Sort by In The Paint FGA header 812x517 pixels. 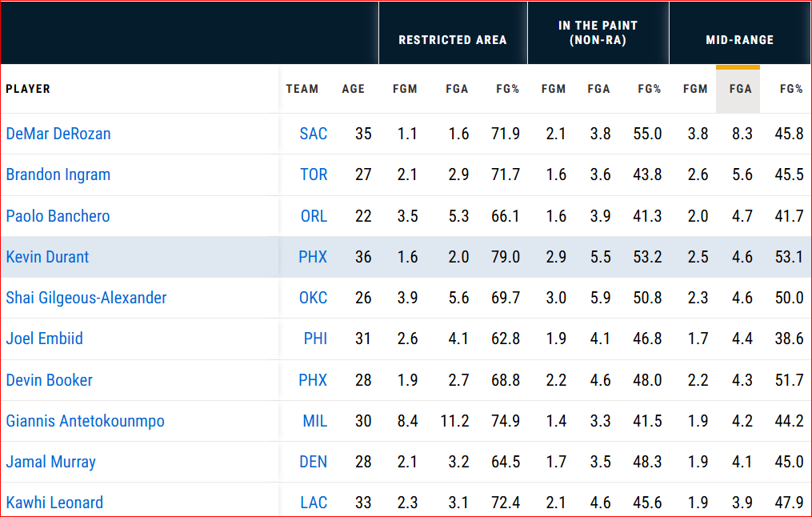(598, 89)
